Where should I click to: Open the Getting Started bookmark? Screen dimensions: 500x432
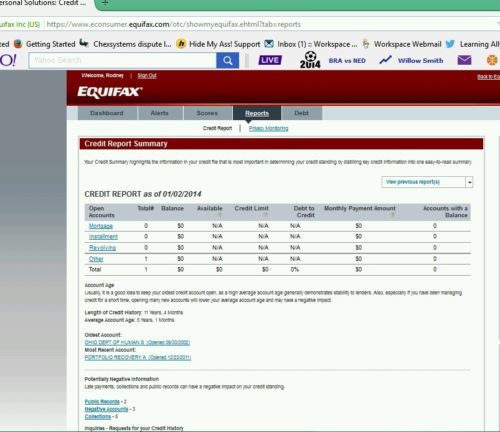[51, 44]
